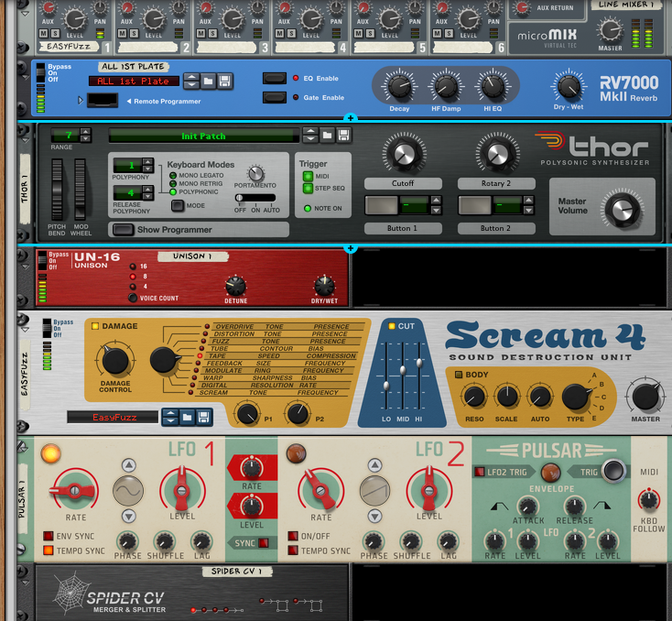Solo mixer channel 1 S button
Image resolution: width=672 pixels, height=621 pixels.
(55, 34)
